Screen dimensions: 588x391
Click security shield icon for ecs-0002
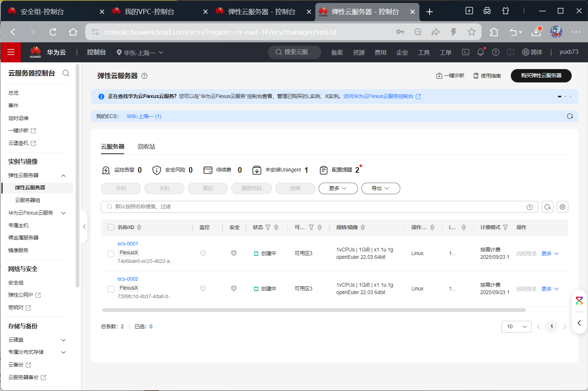pos(234,289)
